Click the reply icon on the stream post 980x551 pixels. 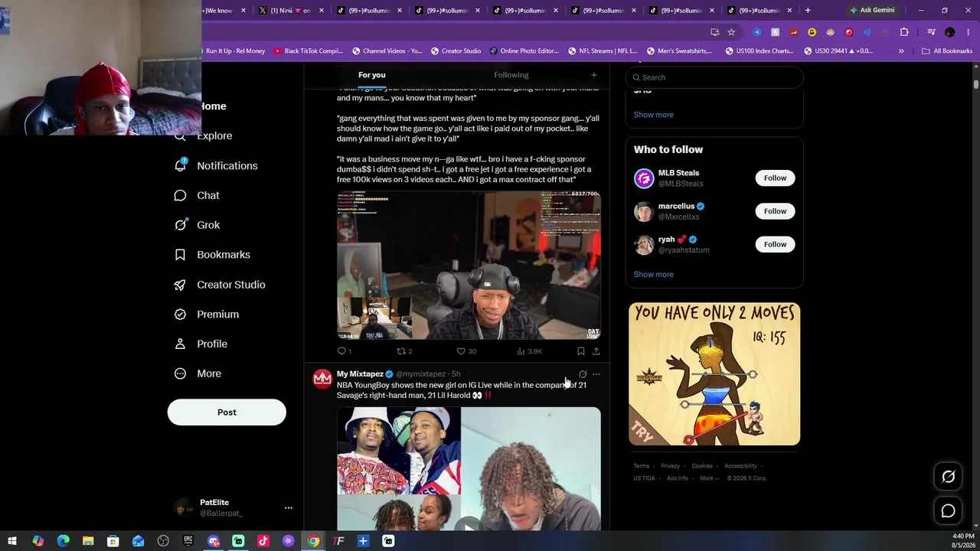342,351
